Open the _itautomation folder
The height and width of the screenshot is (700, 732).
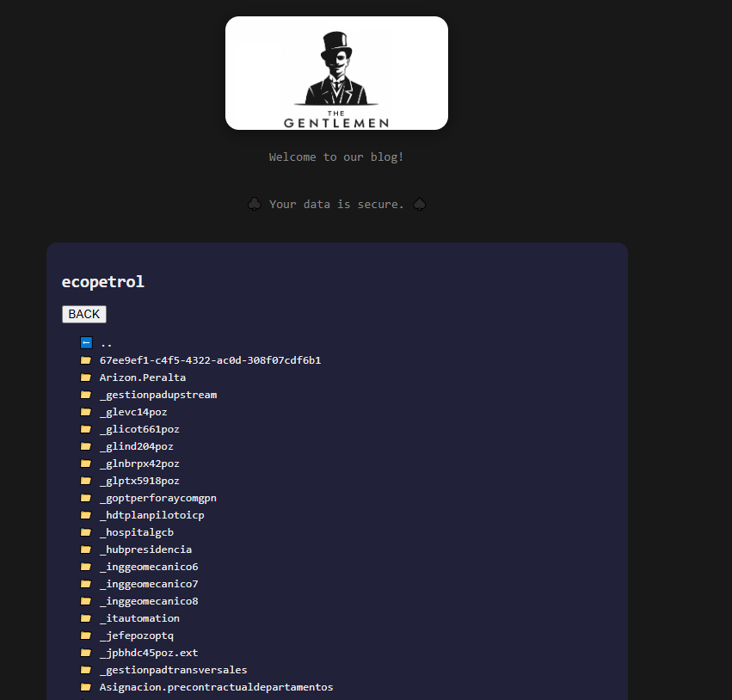pyautogui.click(x=139, y=618)
